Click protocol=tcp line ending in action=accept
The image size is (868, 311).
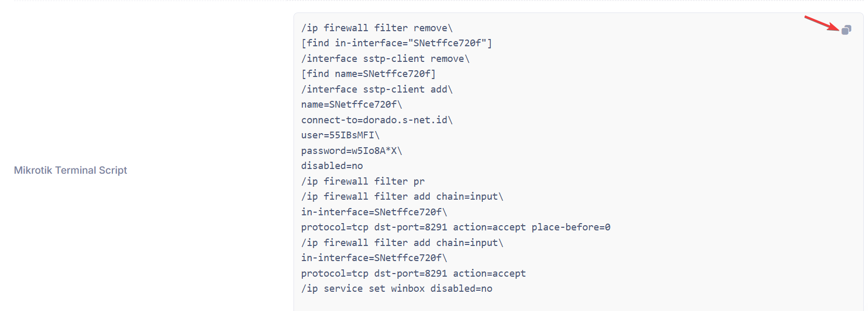414,274
